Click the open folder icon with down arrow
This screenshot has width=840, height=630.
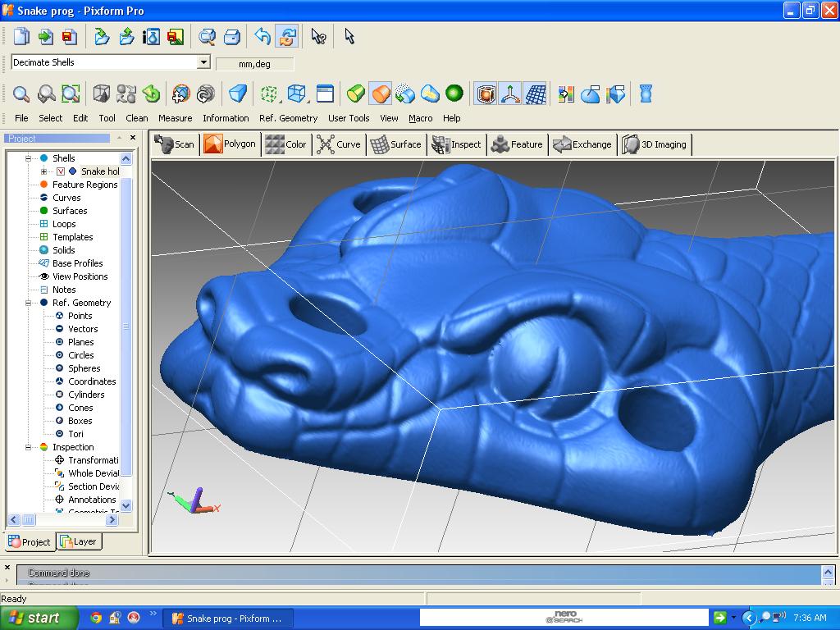101,36
